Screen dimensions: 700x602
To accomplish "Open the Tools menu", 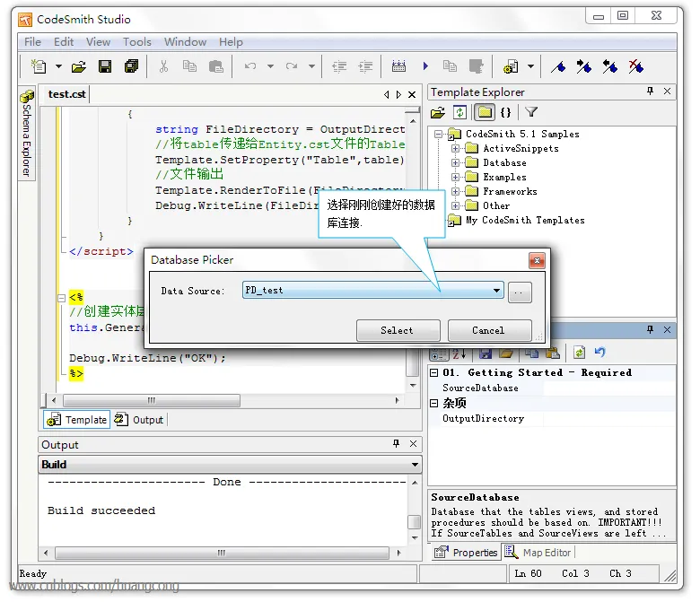I will [136, 41].
